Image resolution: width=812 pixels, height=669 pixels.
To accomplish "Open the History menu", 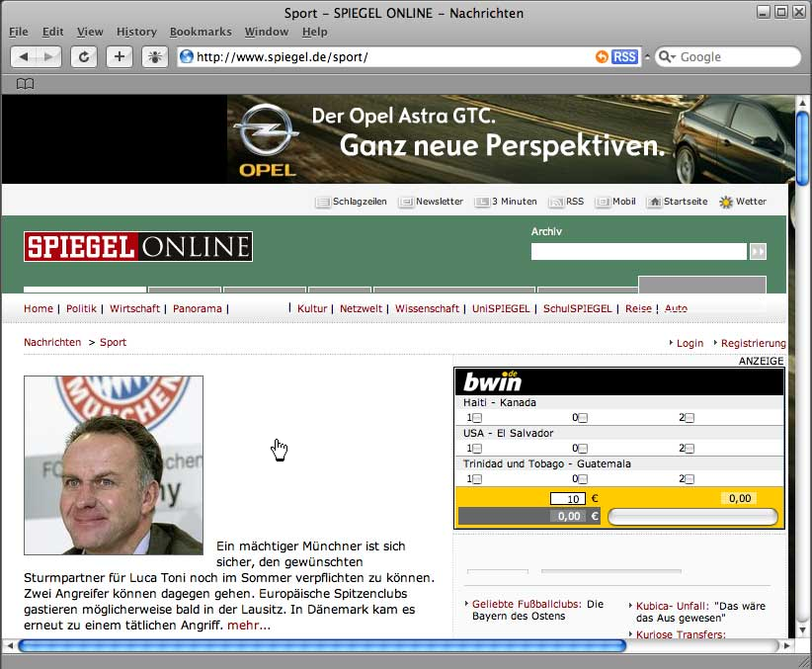I will [x=136, y=32].
